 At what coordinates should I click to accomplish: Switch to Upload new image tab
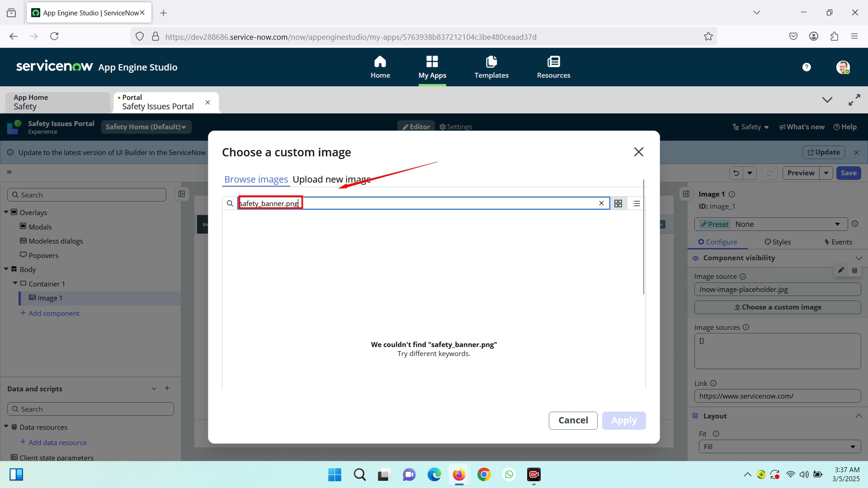pos(331,179)
